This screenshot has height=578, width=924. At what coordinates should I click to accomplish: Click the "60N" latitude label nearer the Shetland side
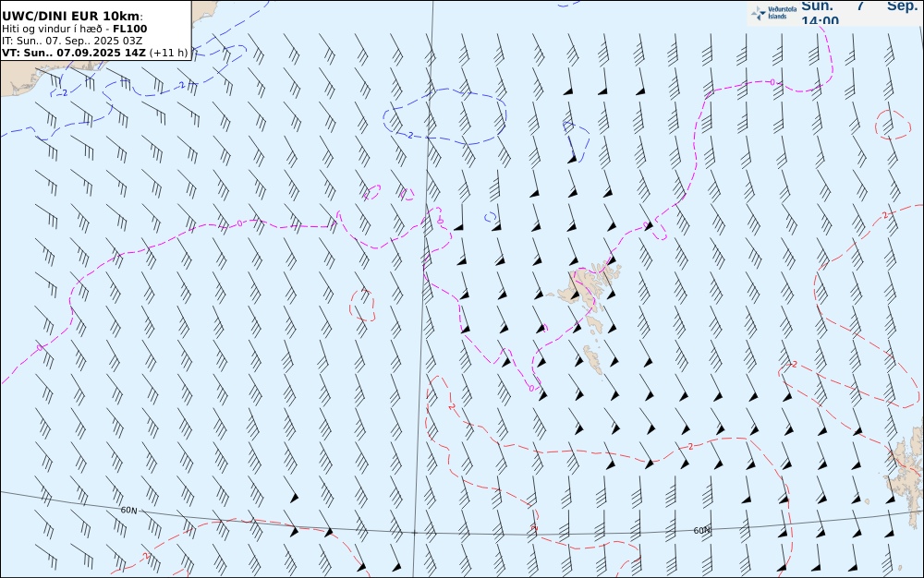(x=702, y=530)
